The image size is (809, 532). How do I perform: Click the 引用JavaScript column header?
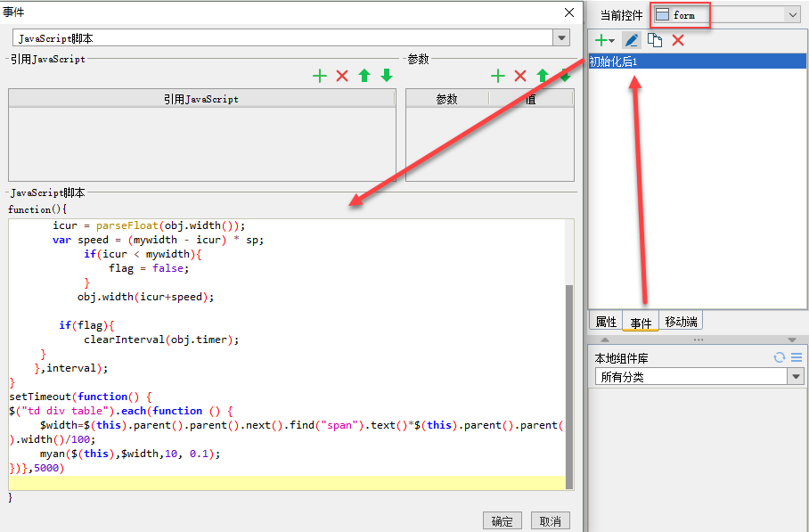click(201, 99)
